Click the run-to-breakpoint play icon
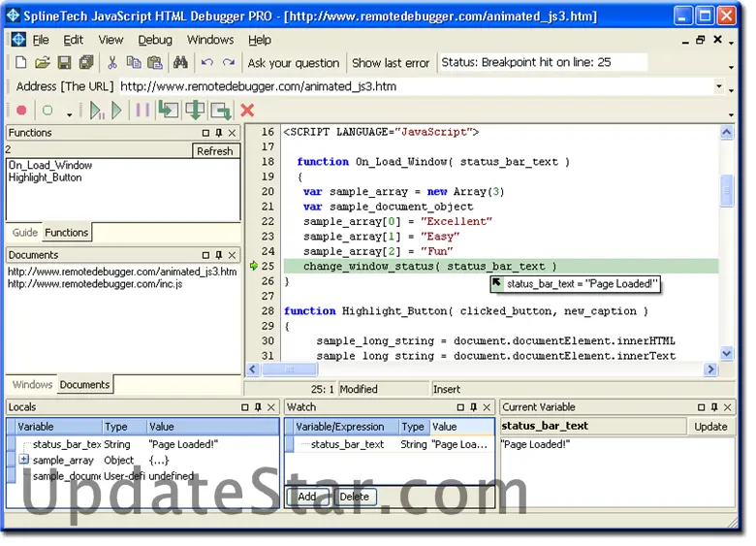Screen dimensions: 756x546 point(97,111)
